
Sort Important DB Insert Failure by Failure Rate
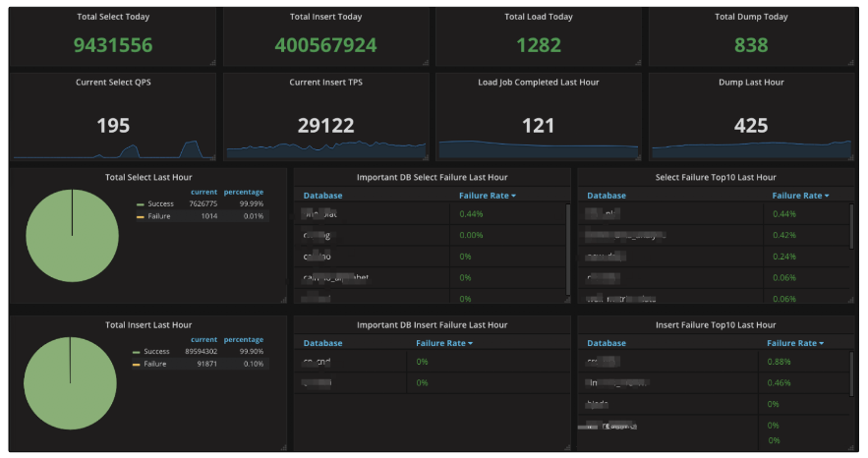[443, 343]
